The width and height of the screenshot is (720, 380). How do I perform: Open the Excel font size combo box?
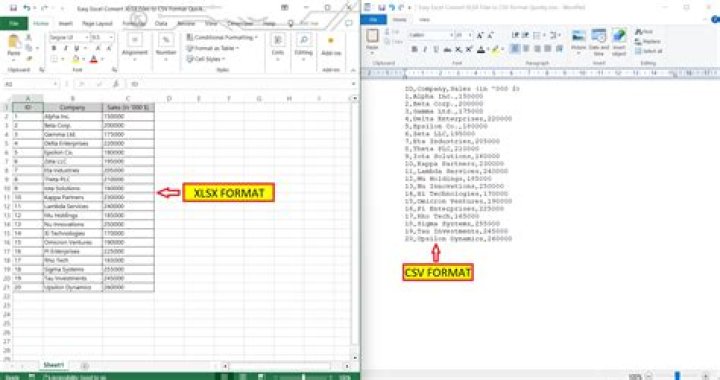point(102,37)
